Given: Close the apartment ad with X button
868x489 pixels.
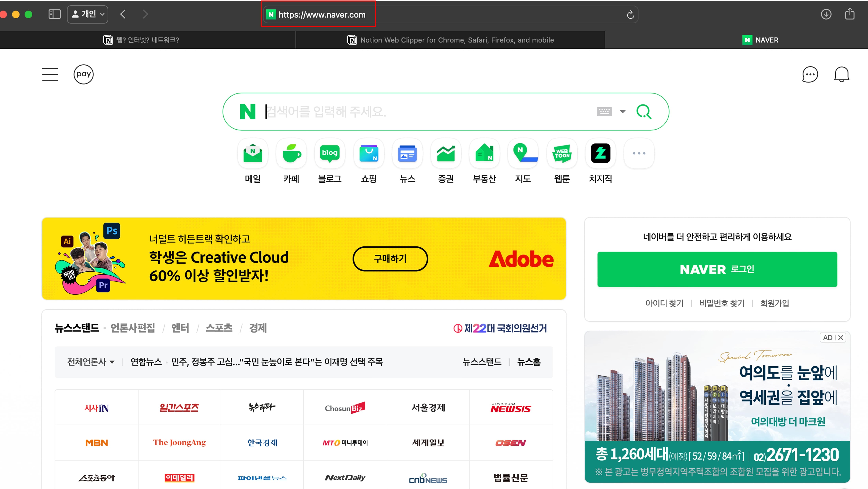Looking at the screenshot, I should tap(841, 338).
